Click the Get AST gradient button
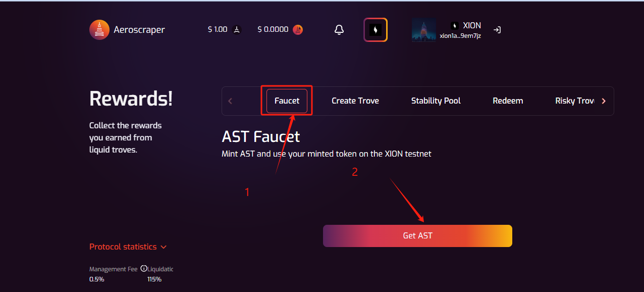The image size is (644, 292). click(417, 236)
